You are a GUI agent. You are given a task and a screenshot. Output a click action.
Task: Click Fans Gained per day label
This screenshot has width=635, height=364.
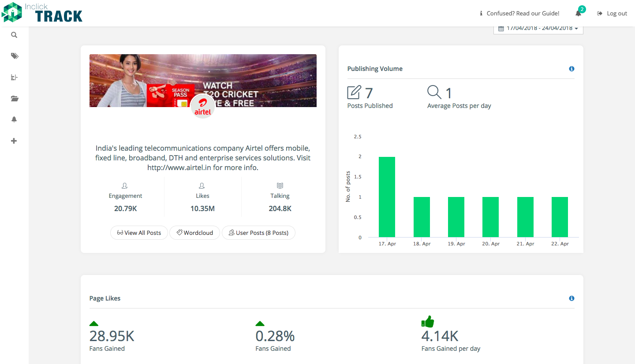pyautogui.click(x=451, y=349)
